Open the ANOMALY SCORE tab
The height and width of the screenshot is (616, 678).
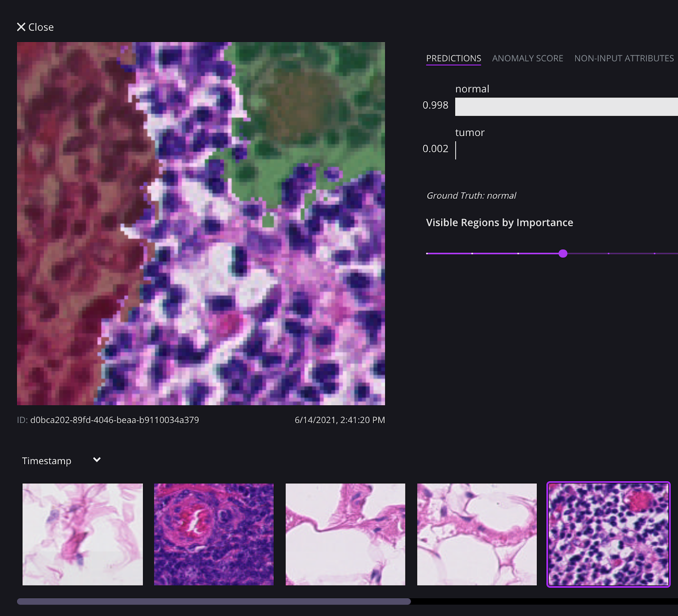[x=528, y=59]
